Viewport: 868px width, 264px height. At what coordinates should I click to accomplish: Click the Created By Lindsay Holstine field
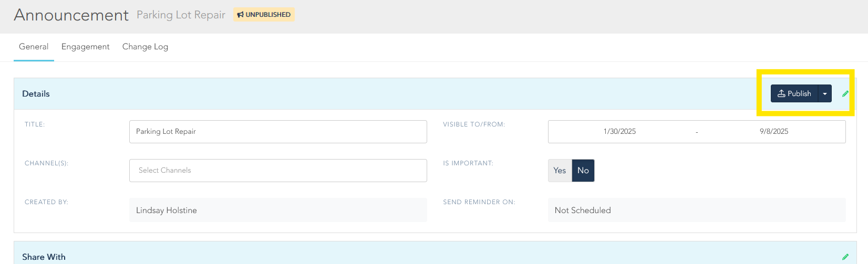pos(278,210)
